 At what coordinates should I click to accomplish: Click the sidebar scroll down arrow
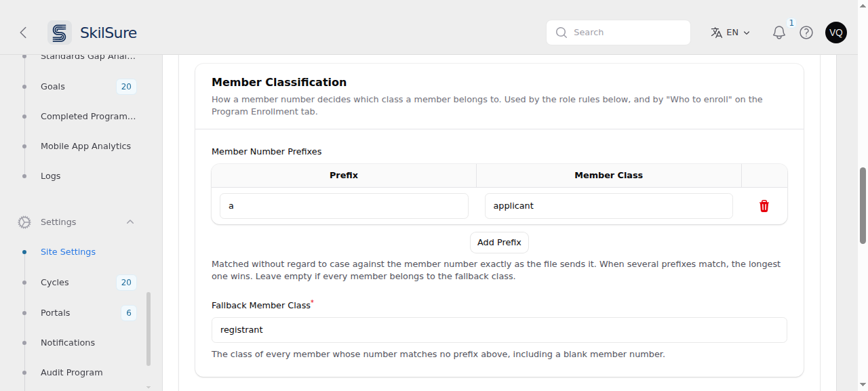coord(149,387)
